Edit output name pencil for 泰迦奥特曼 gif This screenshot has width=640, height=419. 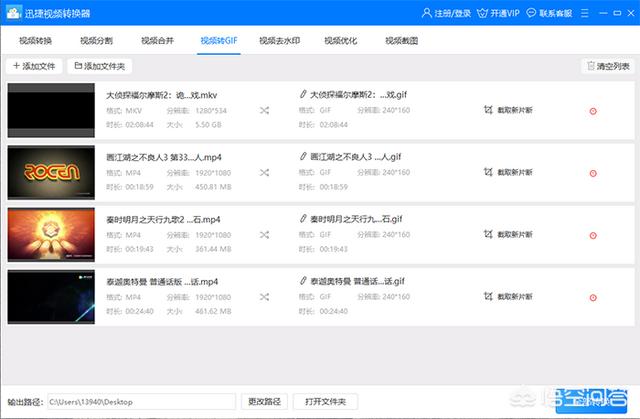click(x=303, y=281)
